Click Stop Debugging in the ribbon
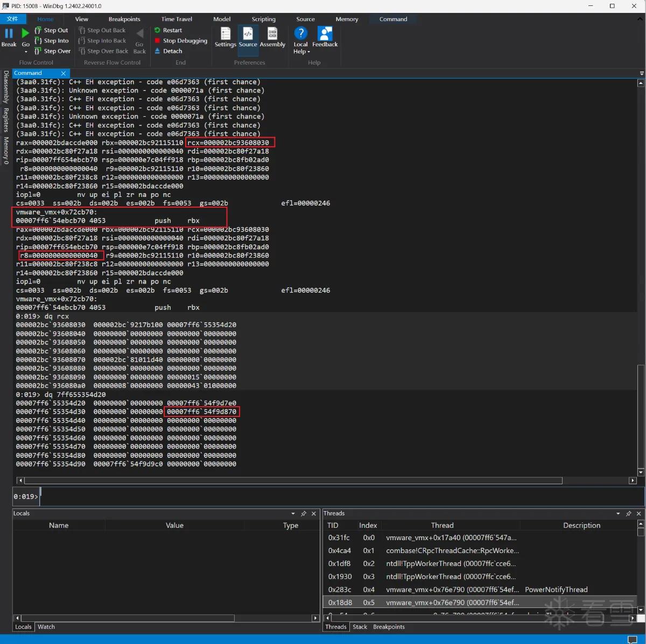Screen dimensions: 646x644 (x=181, y=40)
